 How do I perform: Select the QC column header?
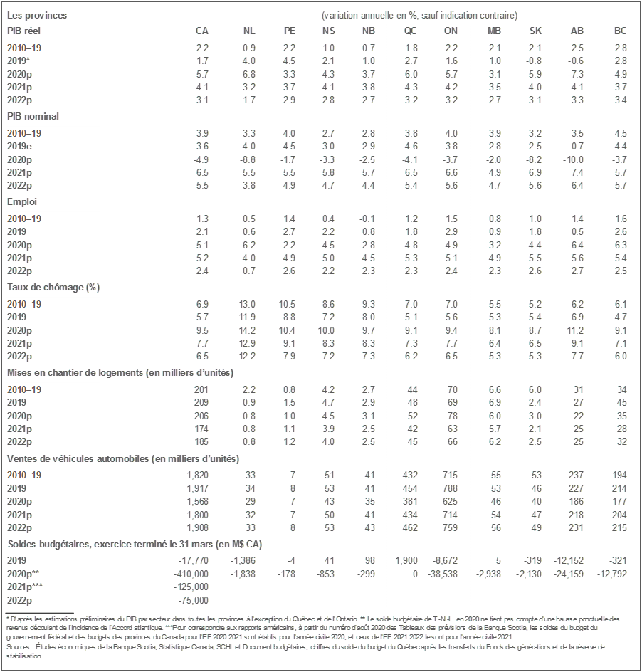pyautogui.click(x=411, y=31)
